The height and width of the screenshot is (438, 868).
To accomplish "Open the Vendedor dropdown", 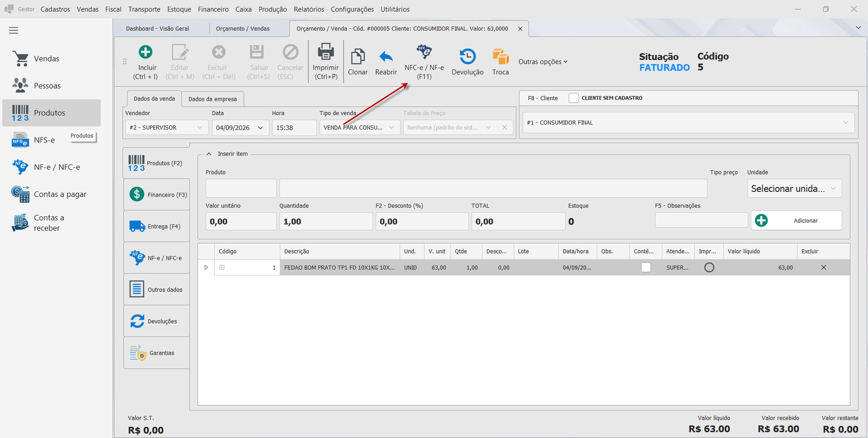I will (200, 127).
